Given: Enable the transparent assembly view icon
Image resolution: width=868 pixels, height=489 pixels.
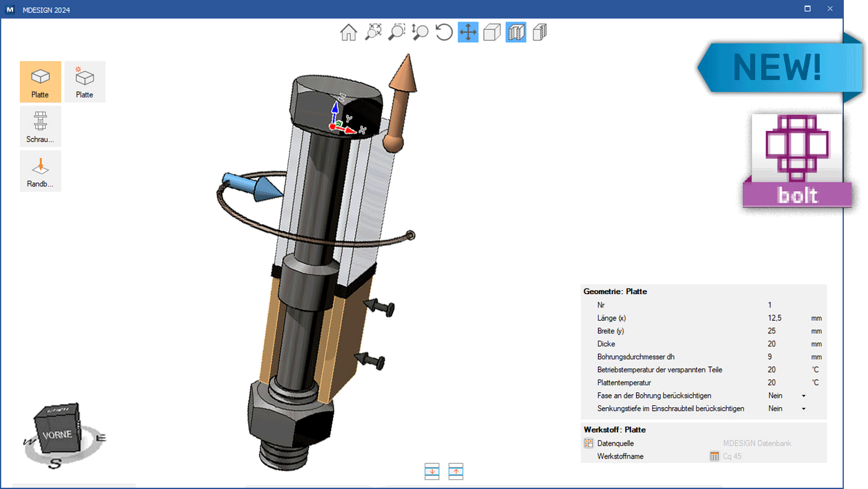Looking at the screenshot, I should click(x=539, y=32).
